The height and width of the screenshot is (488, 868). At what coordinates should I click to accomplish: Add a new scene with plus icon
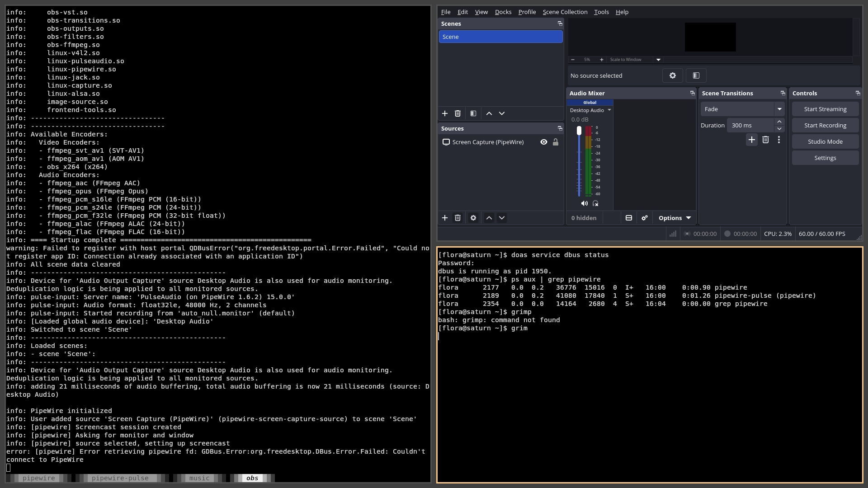(445, 113)
